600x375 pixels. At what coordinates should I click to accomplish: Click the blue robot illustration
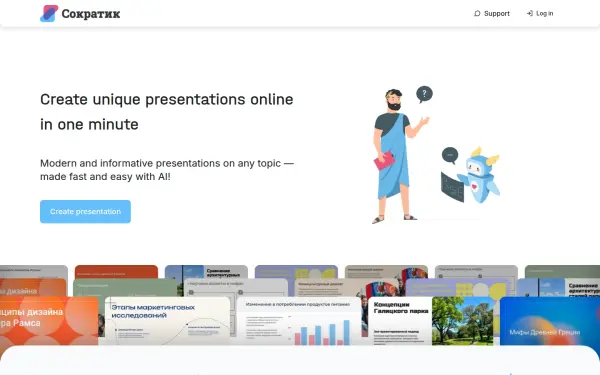[x=478, y=175]
